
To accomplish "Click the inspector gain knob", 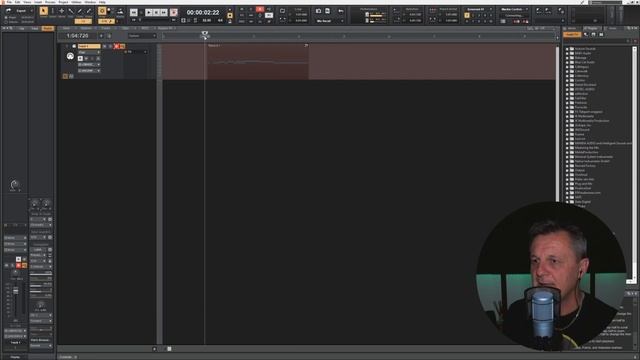I will click(14, 185).
